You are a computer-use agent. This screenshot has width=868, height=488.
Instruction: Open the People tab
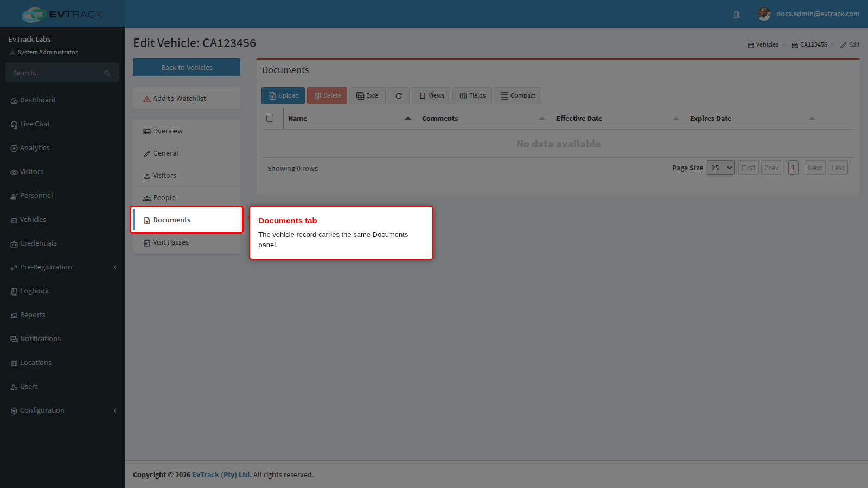pos(187,198)
